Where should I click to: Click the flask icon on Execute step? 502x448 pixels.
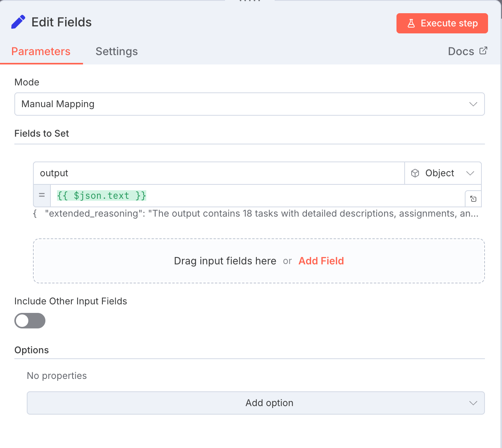[x=411, y=23]
